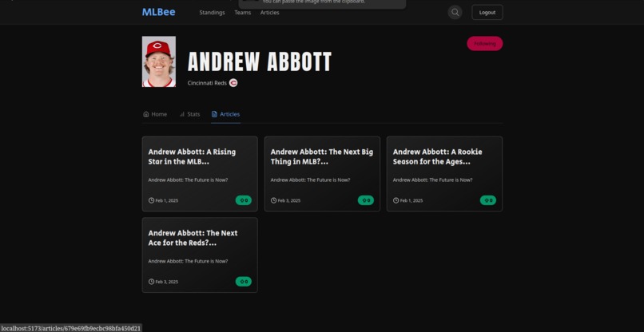Click the MLBee logo
Screen dimensions: 644x332
(x=158, y=12)
